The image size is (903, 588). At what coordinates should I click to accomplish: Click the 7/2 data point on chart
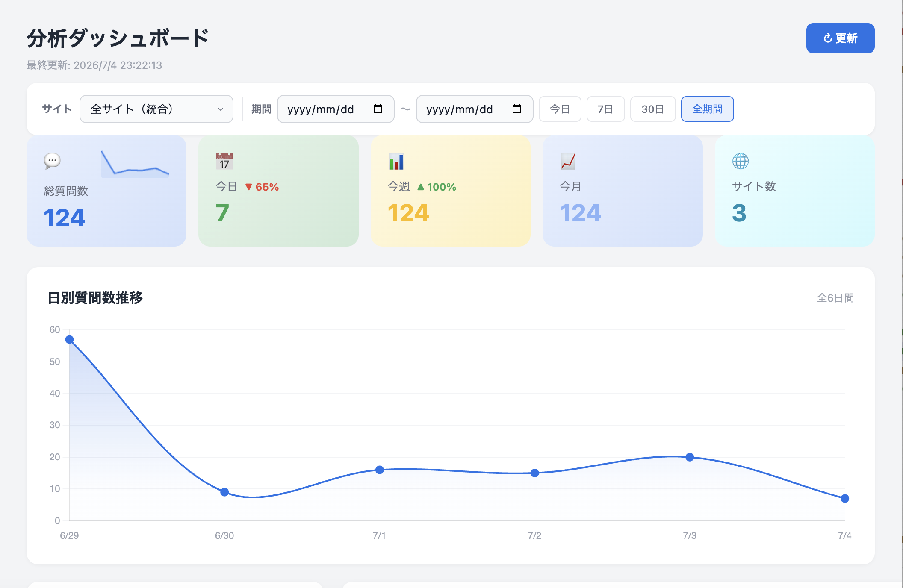point(535,473)
